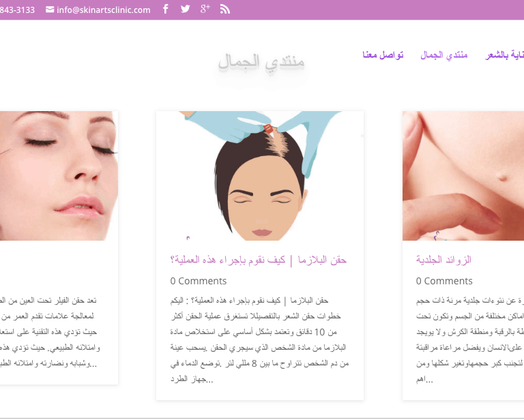Click info@skinartsclinic.com email address
The width and height of the screenshot is (524, 420).
click(103, 10)
